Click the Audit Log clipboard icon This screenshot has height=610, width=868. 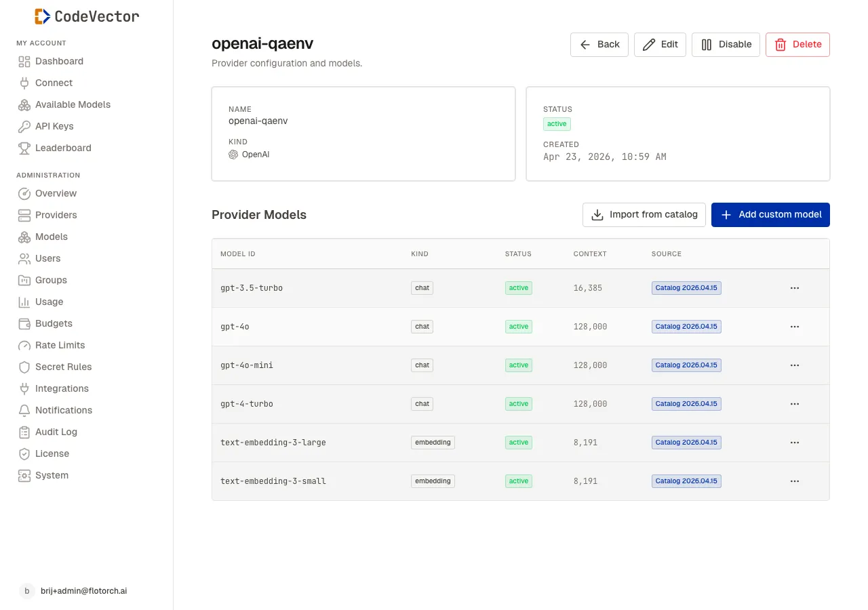[24, 432]
